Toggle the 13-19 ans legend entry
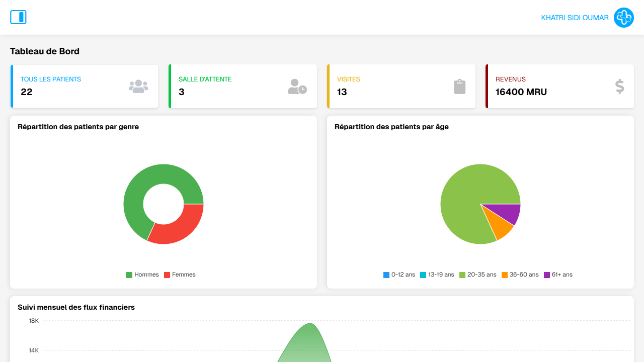This screenshot has height=362, width=644. coord(437,275)
